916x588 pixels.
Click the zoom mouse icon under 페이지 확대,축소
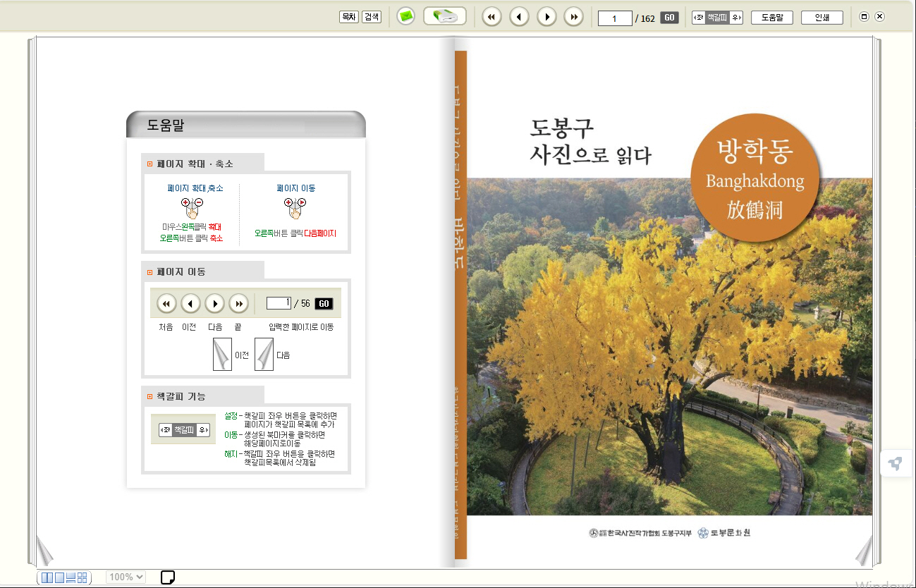pyautogui.click(x=193, y=208)
